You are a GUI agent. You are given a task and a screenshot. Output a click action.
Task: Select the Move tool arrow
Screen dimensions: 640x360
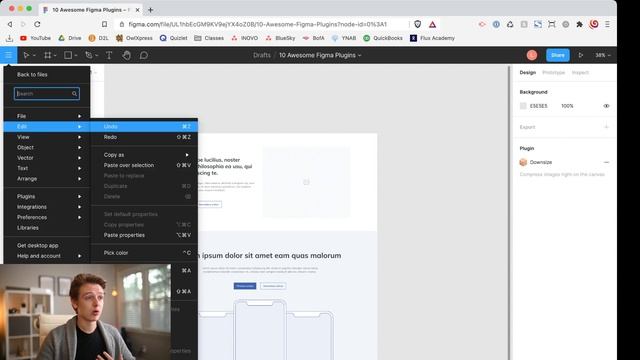[26, 55]
